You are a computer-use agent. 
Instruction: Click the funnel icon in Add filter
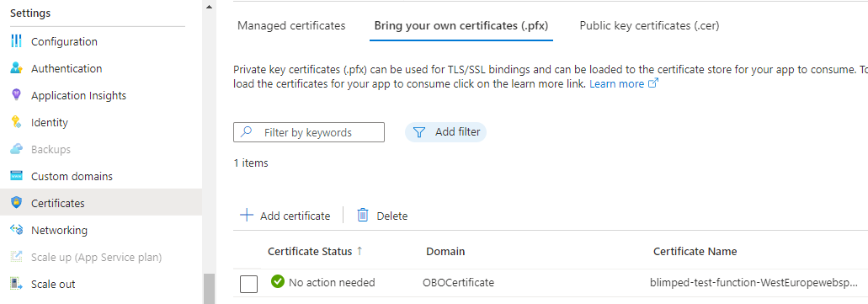(x=420, y=132)
